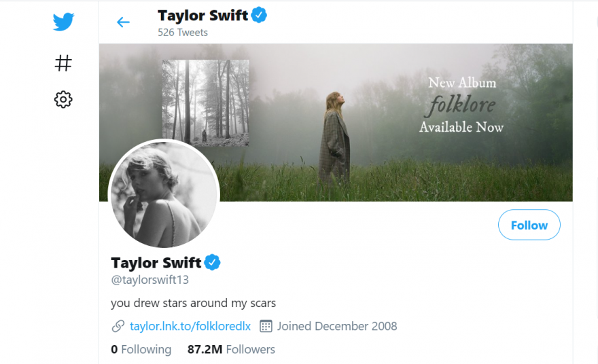This screenshot has height=364, width=598.
Task: Click the Taylor Swift name in the top header
Action: point(203,15)
